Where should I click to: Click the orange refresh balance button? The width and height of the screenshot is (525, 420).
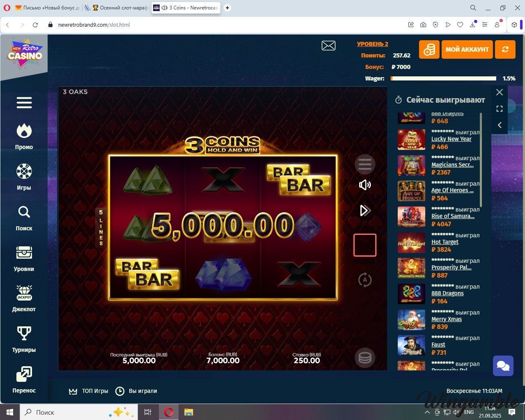point(505,50)
